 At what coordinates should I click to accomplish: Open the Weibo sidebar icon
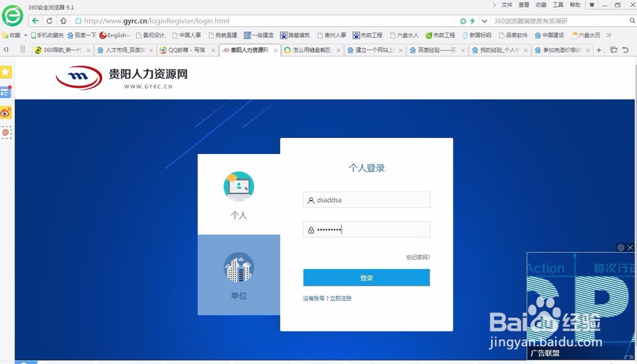tap(6, 113)
